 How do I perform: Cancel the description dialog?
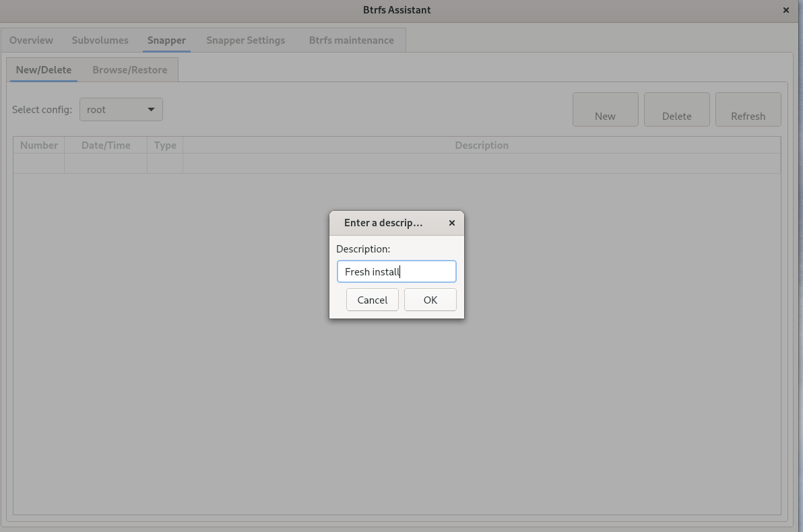click(x=373, y=300)
